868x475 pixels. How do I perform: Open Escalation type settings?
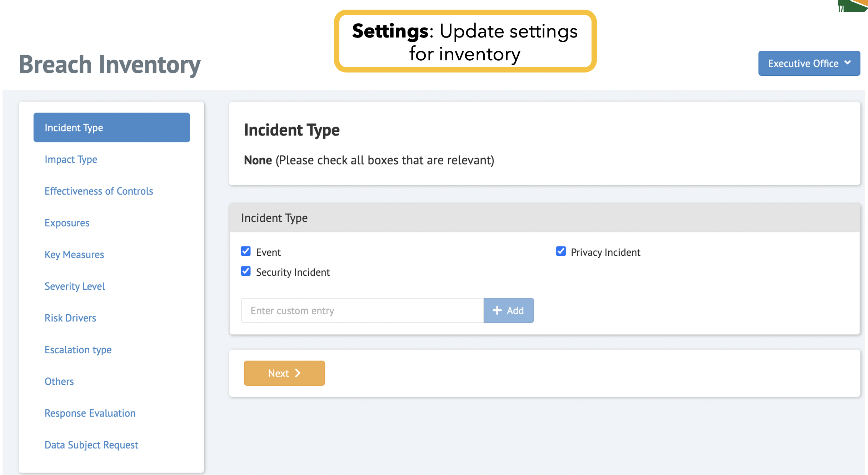[x=78, y=350]
